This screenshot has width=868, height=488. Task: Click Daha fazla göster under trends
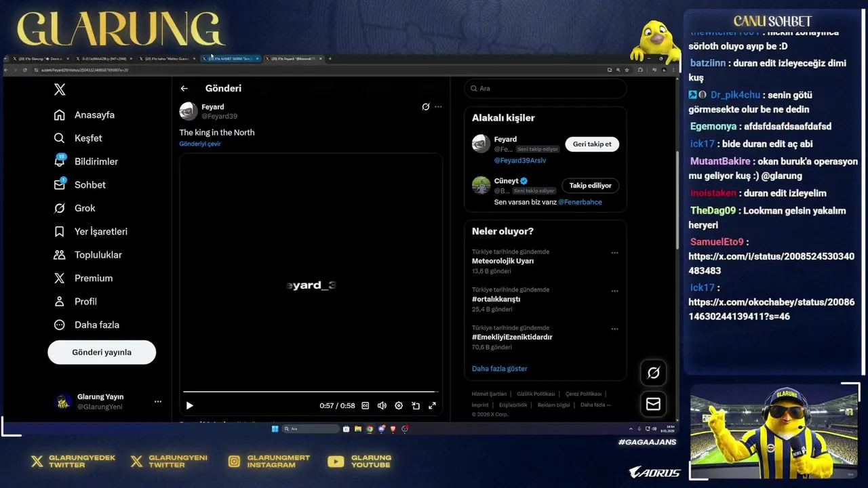(x=499, y=369)
